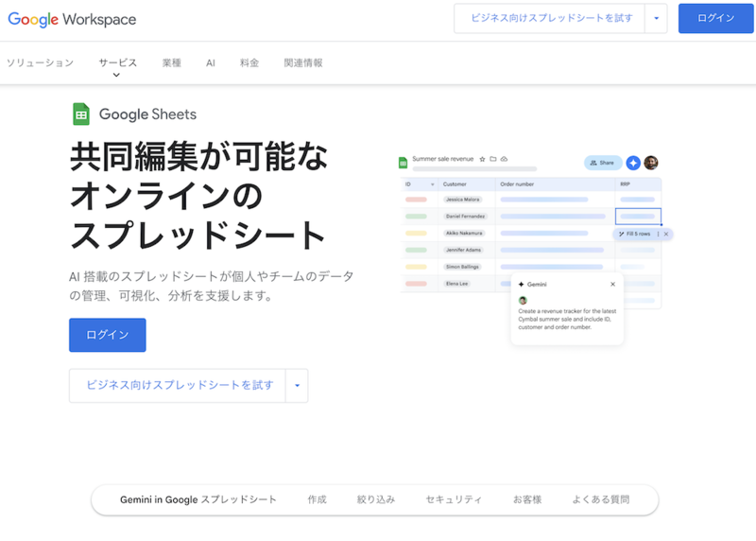The image size is (756, 541).
Task: Click the Google Sheets product name text
Action: (148, 114)
